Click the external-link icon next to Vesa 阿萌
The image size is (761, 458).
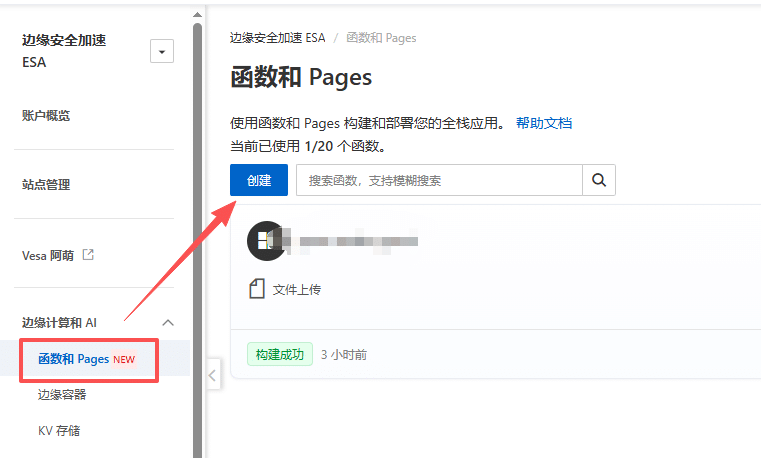point(88,255)
